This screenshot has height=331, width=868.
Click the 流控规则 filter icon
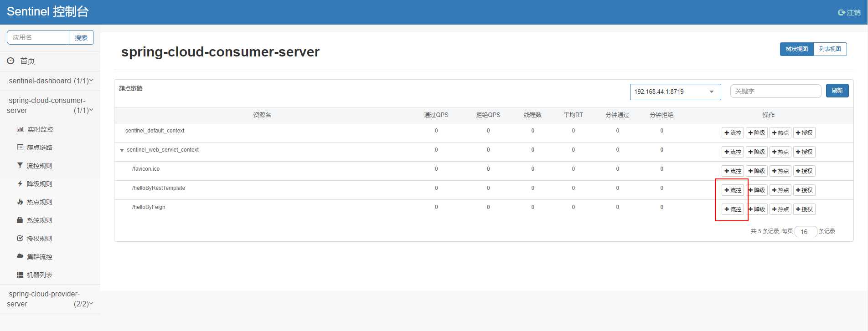coord(20,165)
